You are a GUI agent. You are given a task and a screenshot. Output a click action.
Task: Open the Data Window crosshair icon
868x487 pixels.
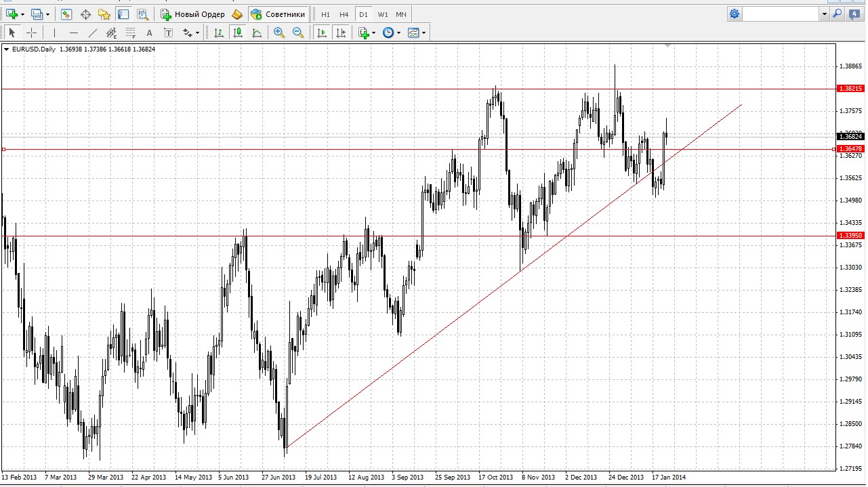[85, 14]
